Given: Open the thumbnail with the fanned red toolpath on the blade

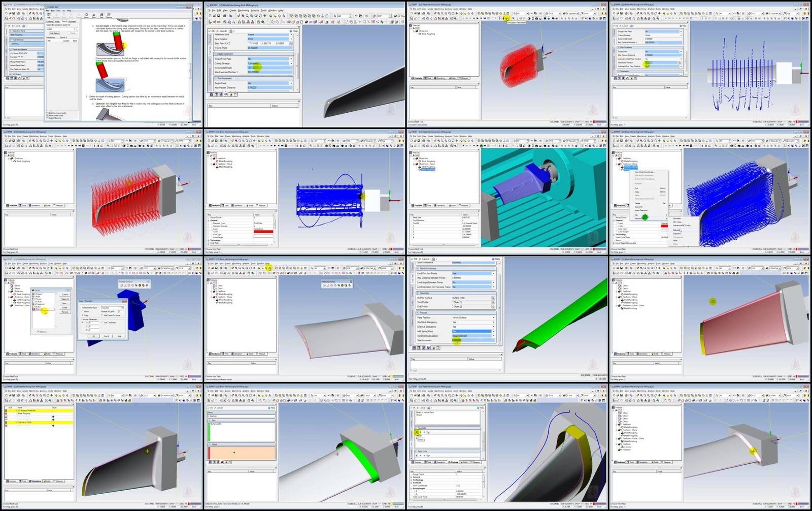Looking at the screenshot, I should click(101, 192).
